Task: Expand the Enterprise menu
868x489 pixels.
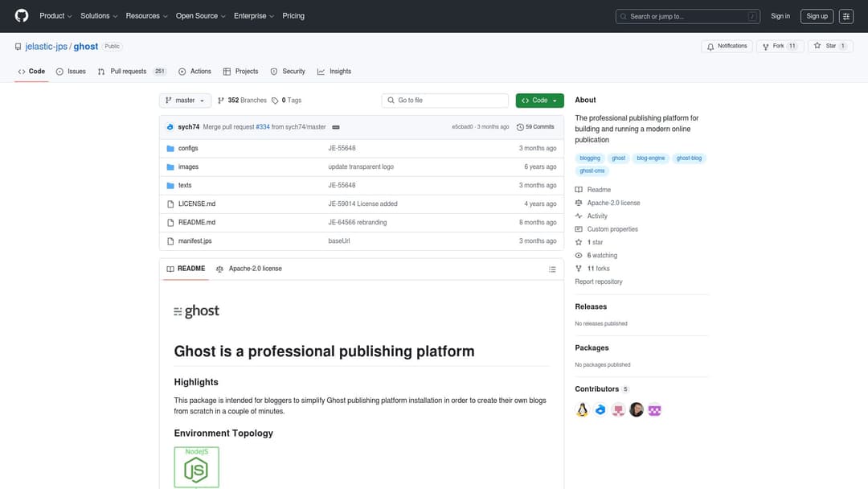Action: (x=253, y=16)
